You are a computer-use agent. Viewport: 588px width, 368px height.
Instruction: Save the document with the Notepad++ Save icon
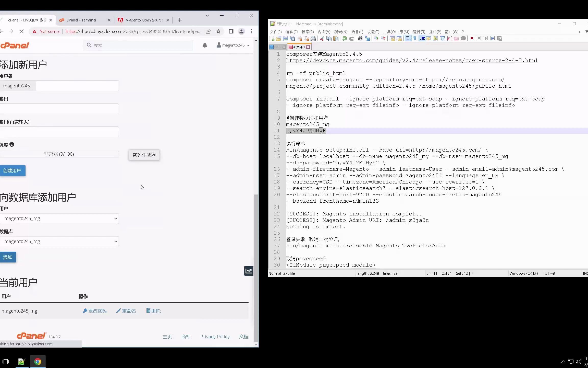286,38
